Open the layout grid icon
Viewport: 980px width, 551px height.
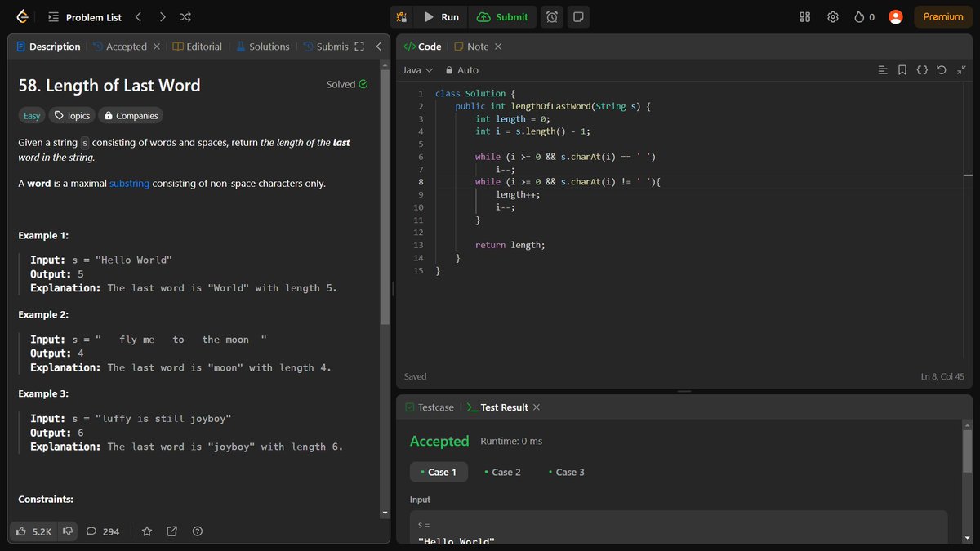[804, 16]
